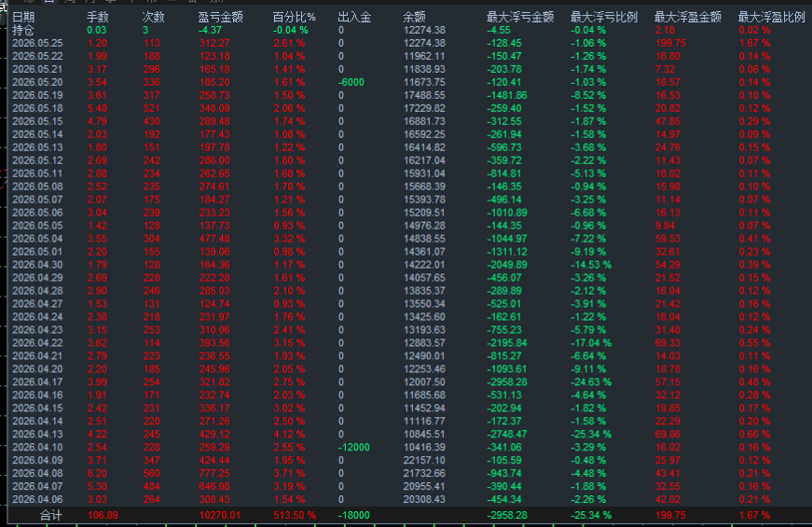Select the 余额 column header
This screenshot has width=812, height=527.
414,17
